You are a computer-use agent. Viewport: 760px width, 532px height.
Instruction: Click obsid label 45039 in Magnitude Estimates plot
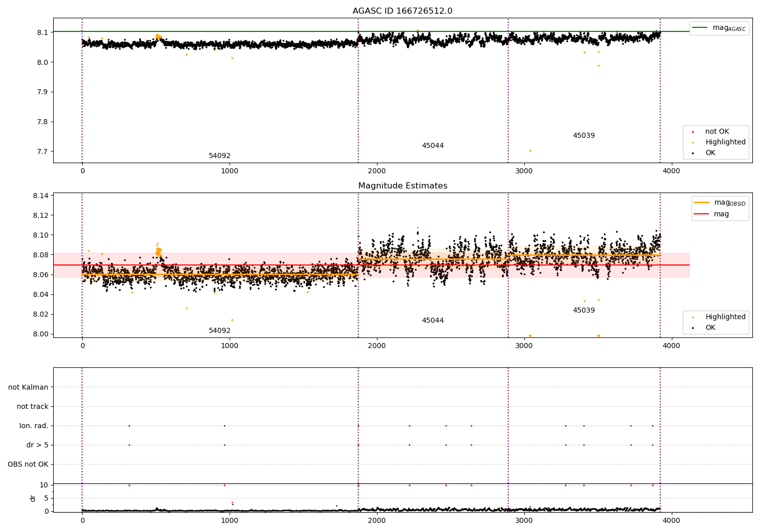(x=584, y=311)
